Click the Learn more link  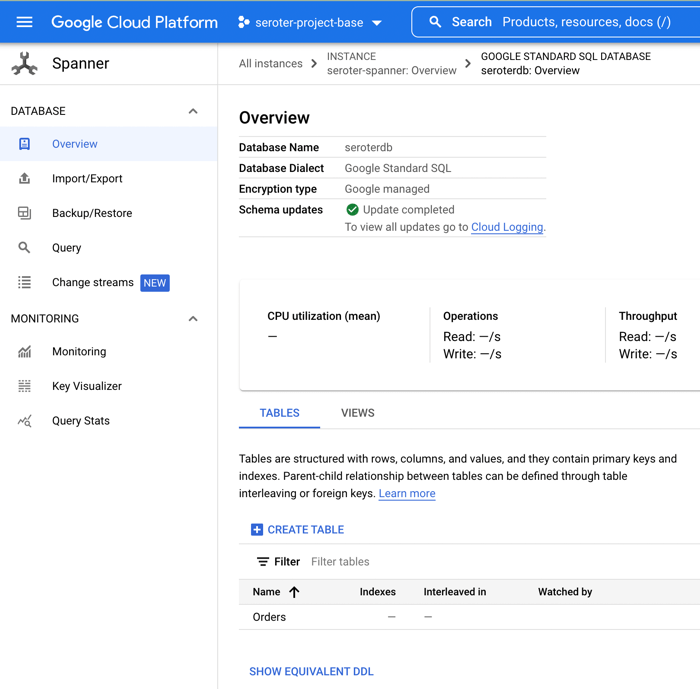click(x=406, y=493)
